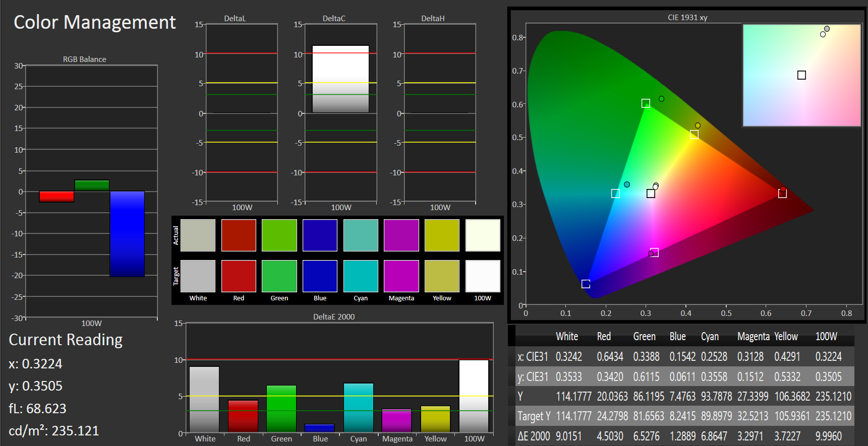
Task: Click the Cyan bar in DeltaE 2000 chart
Action: [x=359, y=408]
